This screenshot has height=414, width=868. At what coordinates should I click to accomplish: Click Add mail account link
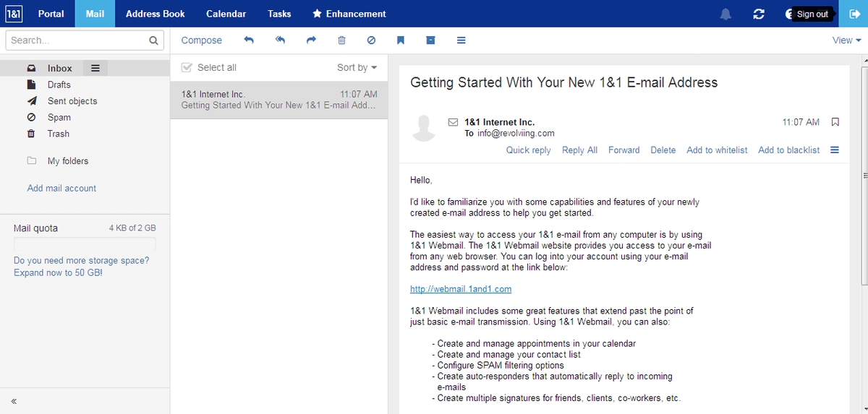pos(61,188)
